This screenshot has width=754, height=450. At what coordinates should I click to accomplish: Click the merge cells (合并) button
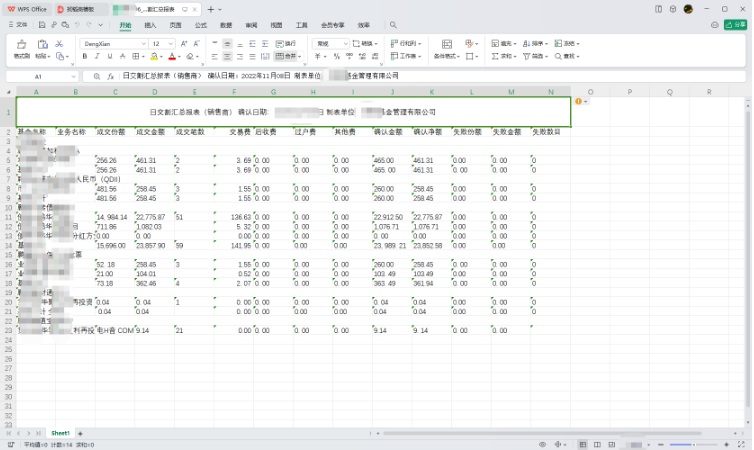(x=288, y=56)
